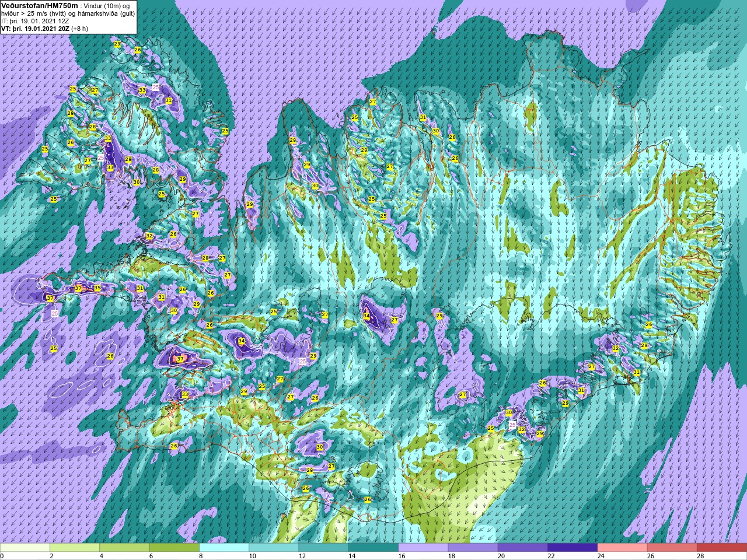Click the legend tick number 0
747x560 pixels.
coord(2,556)
